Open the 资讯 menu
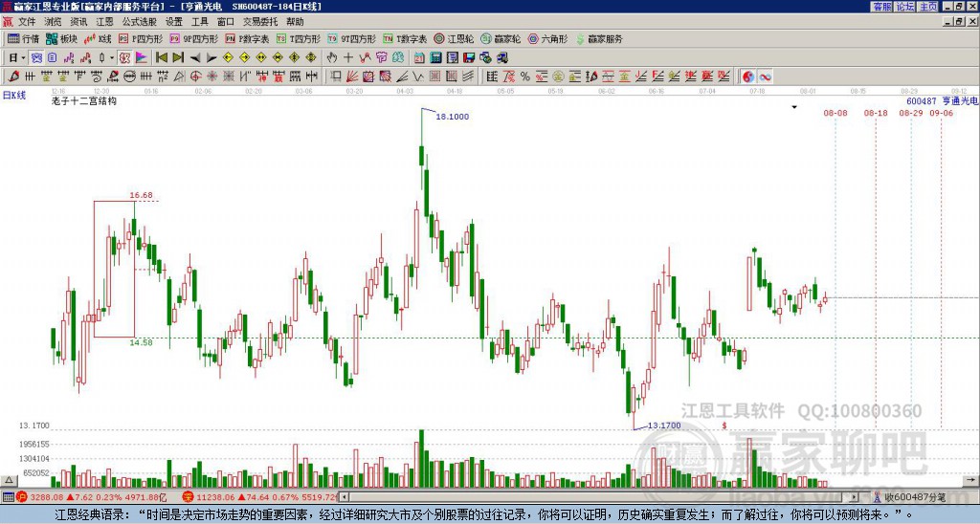Viewport: 980px width, 524px height. (78, 22)
